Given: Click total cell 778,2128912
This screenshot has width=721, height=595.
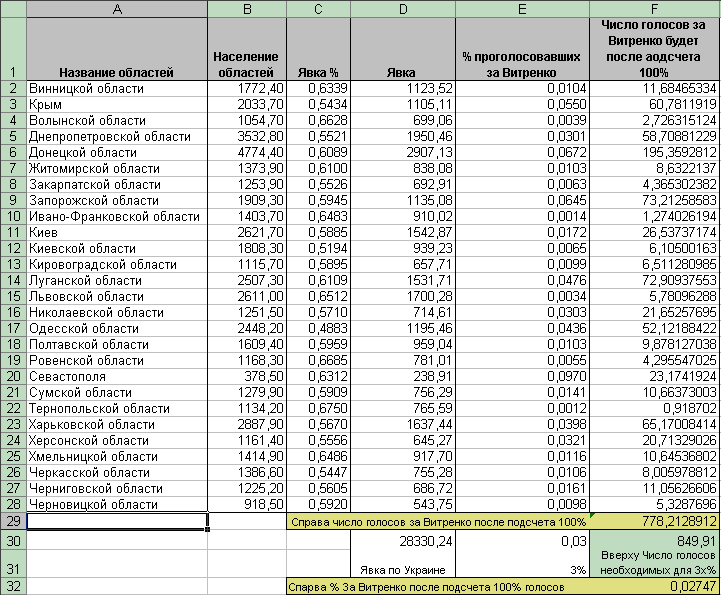Looking at the screenshot, I should (x=655, y=521).
